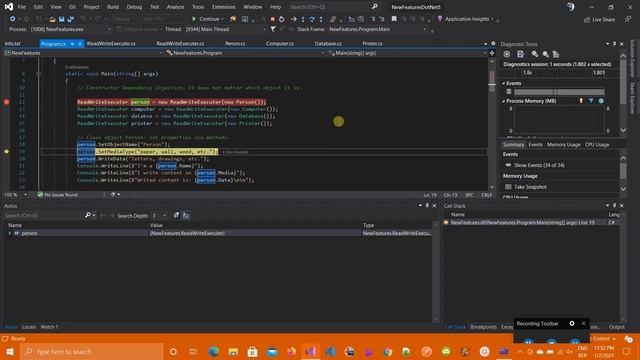The height and width of the screenshot is (360, 640).
Task: Toggle the Program.cs tab pin
Action: pos(72,43)
